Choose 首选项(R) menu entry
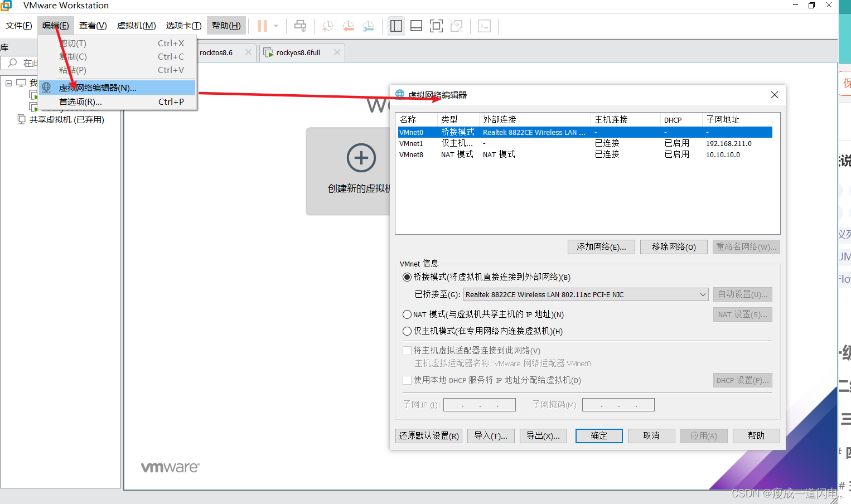Image resolution: width=851 pixels, height=504 pixels. (x=117, y=101)
